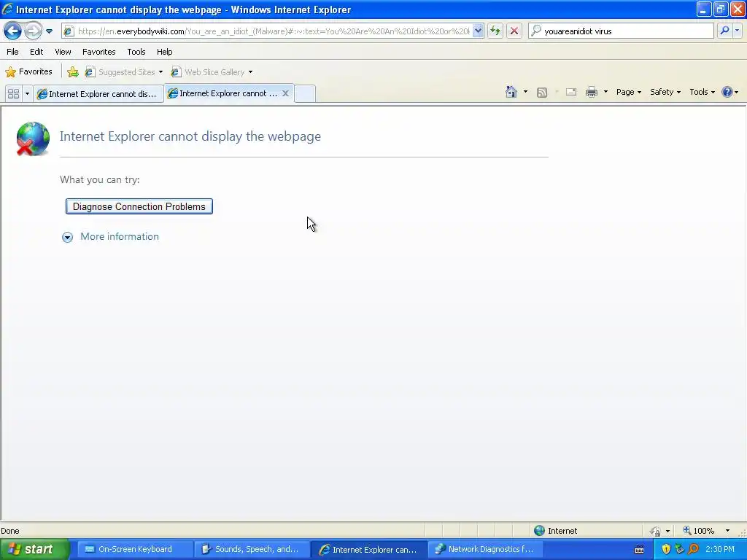Expand the More information section

point(68,237)
